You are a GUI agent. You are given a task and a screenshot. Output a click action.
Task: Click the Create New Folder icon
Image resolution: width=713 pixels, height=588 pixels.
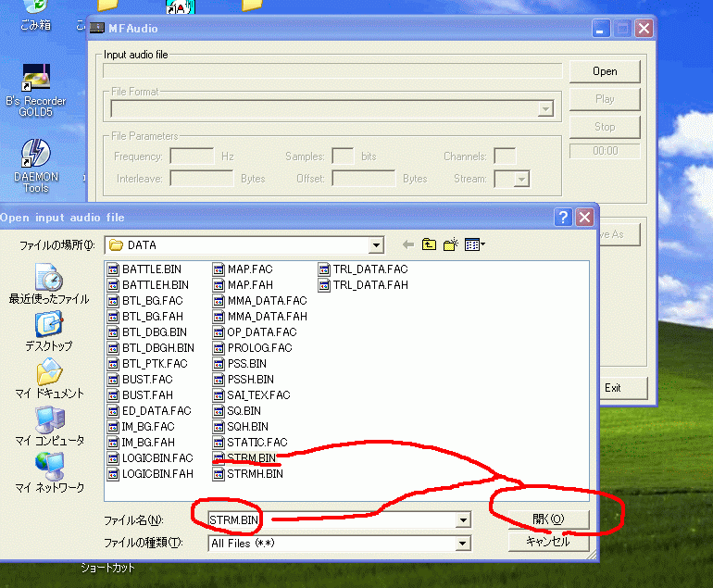pyautogui.click(x=451, y=245)
